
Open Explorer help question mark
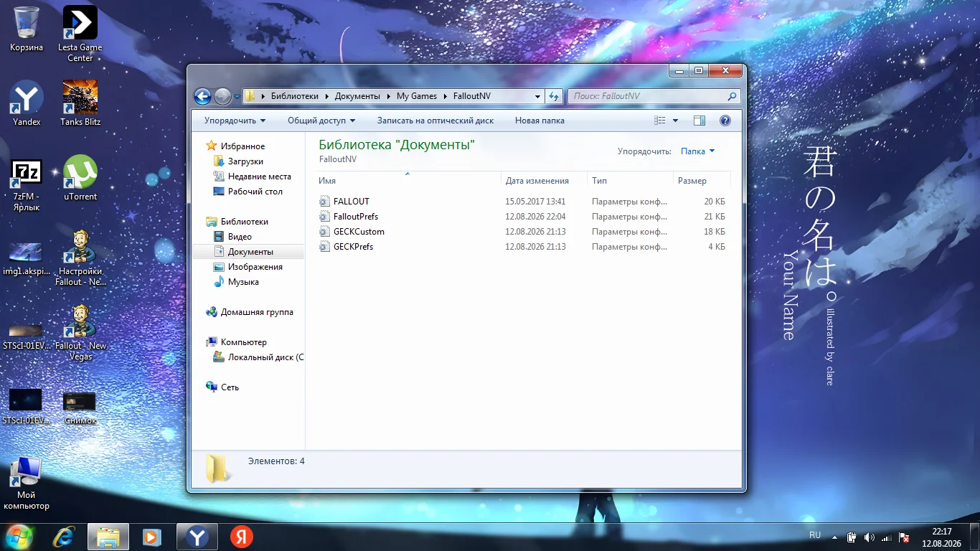[725, 121]
